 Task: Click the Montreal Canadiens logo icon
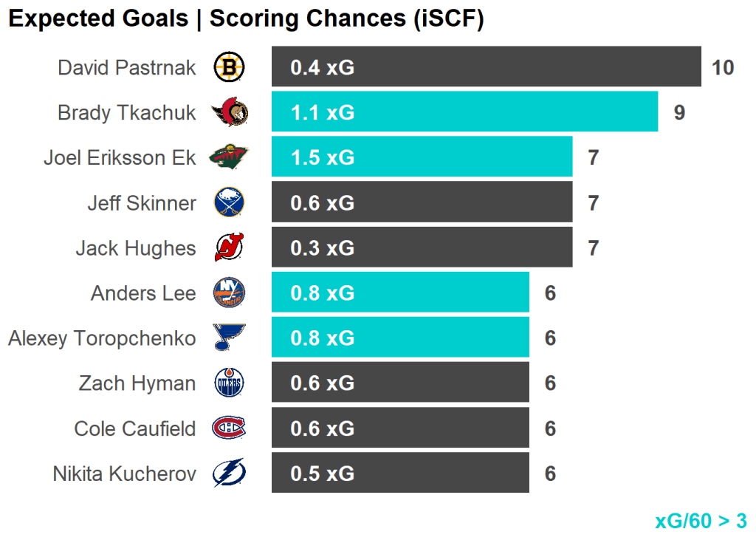(x=229, y=428)
